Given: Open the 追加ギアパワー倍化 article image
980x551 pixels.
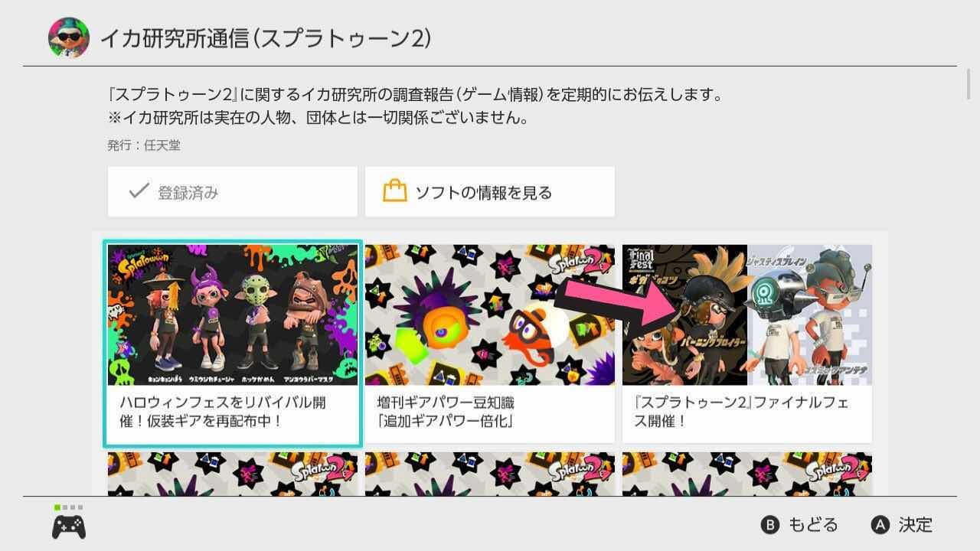Looking at the screenshot, I should 490,315.
